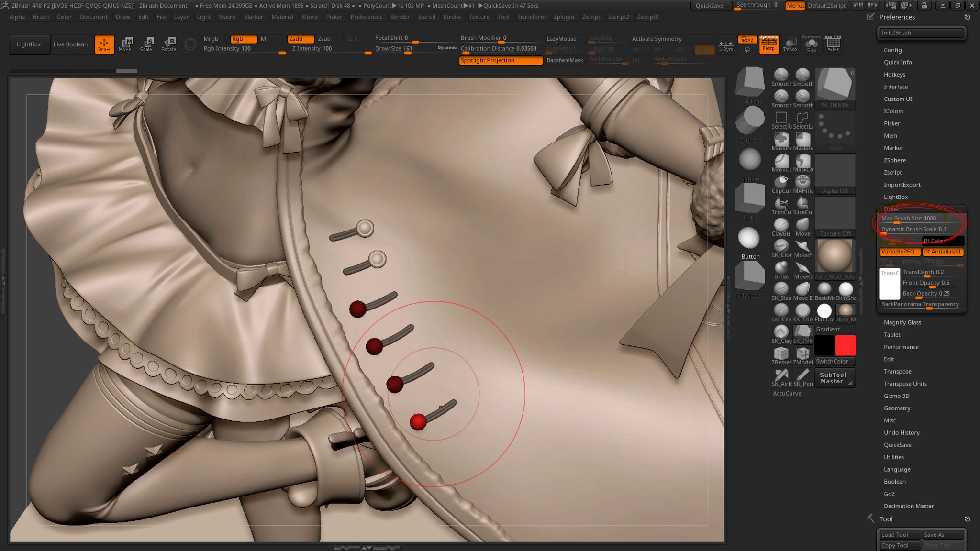Image resolution: width=980 pixels, height=551 pixels.
Task: Click the red main color swatch
Action: (846, 345)
